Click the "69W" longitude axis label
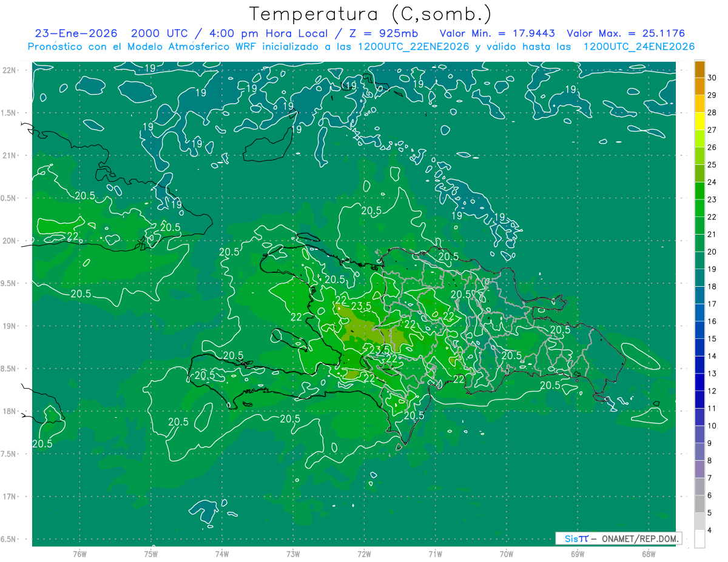This screenshot has height=562, width=728. point(578,554)
